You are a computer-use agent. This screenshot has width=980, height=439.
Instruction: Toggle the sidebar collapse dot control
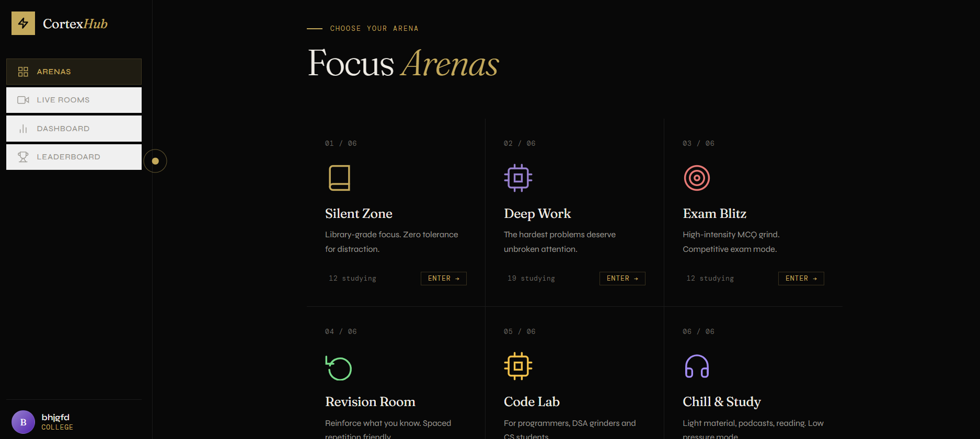coord(155,161)
